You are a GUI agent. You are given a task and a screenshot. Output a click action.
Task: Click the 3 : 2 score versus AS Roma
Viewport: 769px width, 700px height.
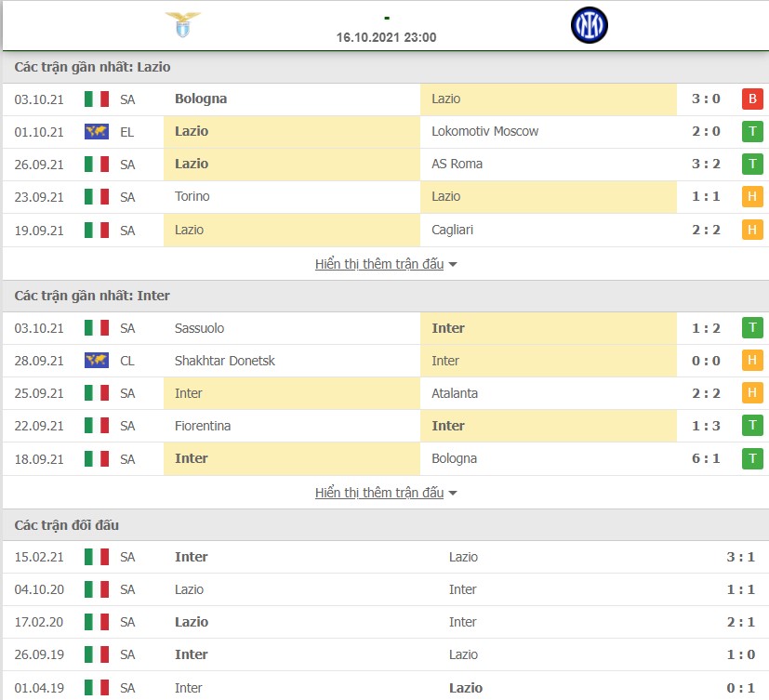tap(706, 165)
